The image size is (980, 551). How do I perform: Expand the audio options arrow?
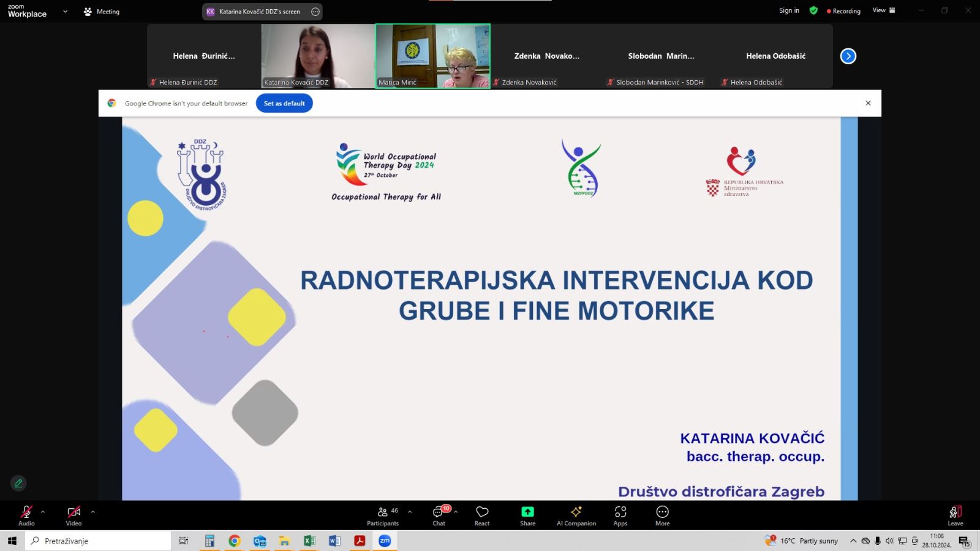tap(43, 512)
